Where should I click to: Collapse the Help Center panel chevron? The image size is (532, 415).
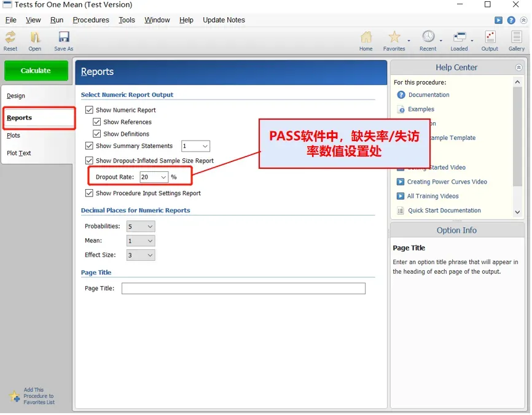(520, 68)
